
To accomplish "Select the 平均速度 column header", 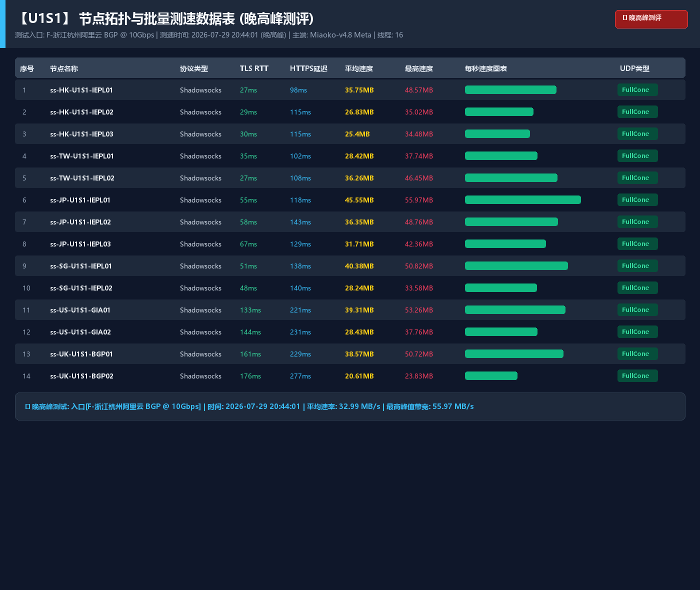I will pyautogui.click(x=359, y=68).
